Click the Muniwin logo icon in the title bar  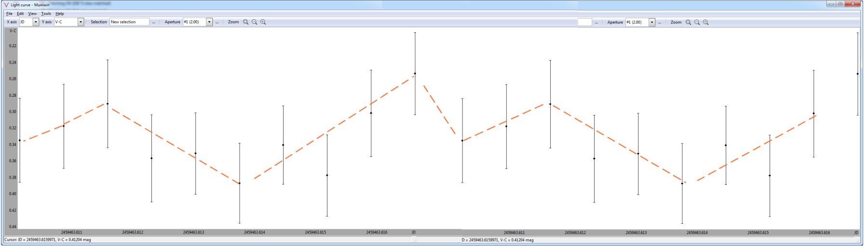[6, 5]
